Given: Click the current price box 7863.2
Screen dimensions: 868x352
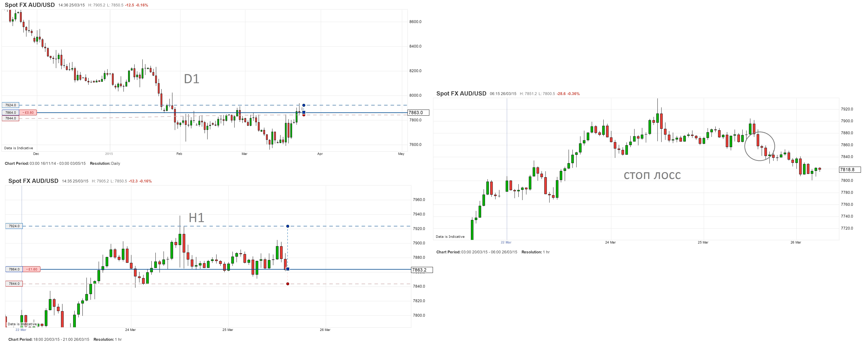Looking at the screenshot, I should [422, 270].
